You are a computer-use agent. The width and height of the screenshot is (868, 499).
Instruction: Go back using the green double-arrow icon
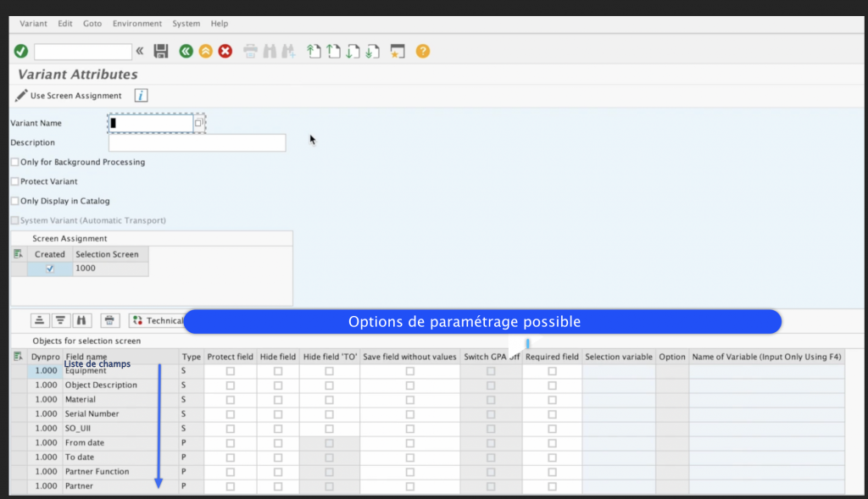coord(186,52)
